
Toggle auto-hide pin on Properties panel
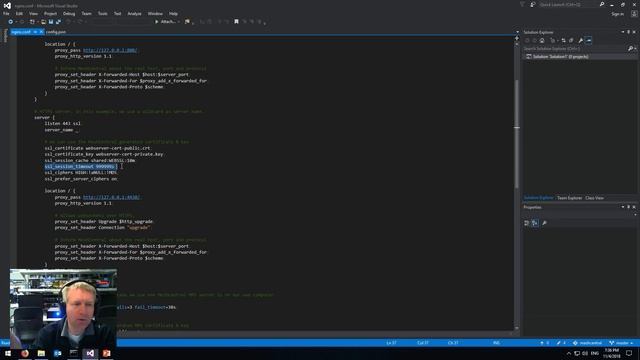(x=629, y=207)
